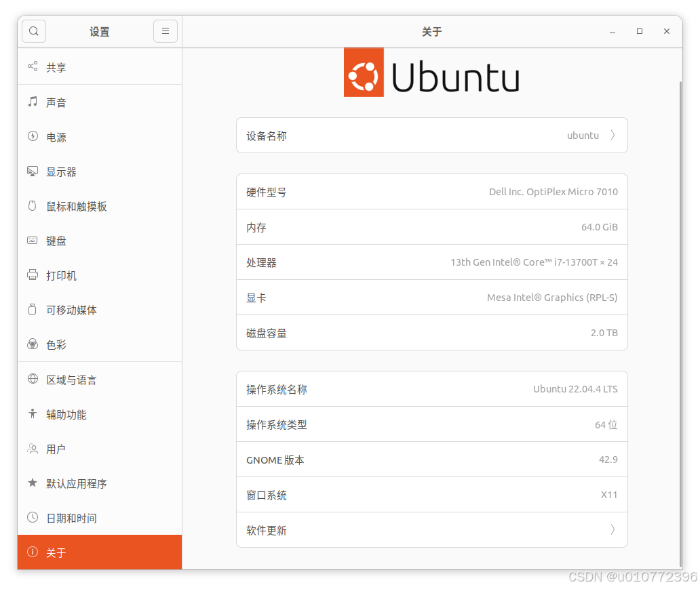
Task: Select 日期和时间 in the sidebar
Action: [100, 518]
